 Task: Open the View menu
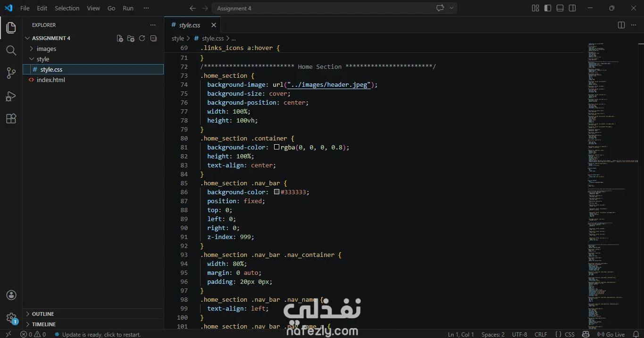pos(93,8)
